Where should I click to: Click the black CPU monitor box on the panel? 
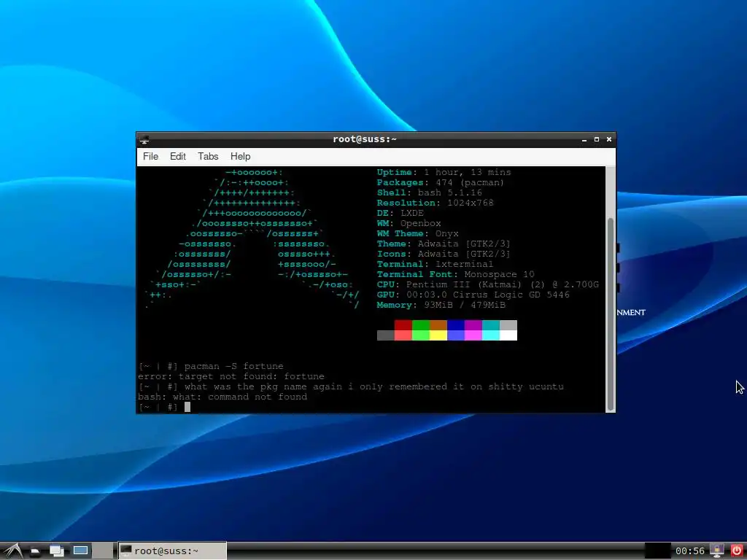[657, 551]
